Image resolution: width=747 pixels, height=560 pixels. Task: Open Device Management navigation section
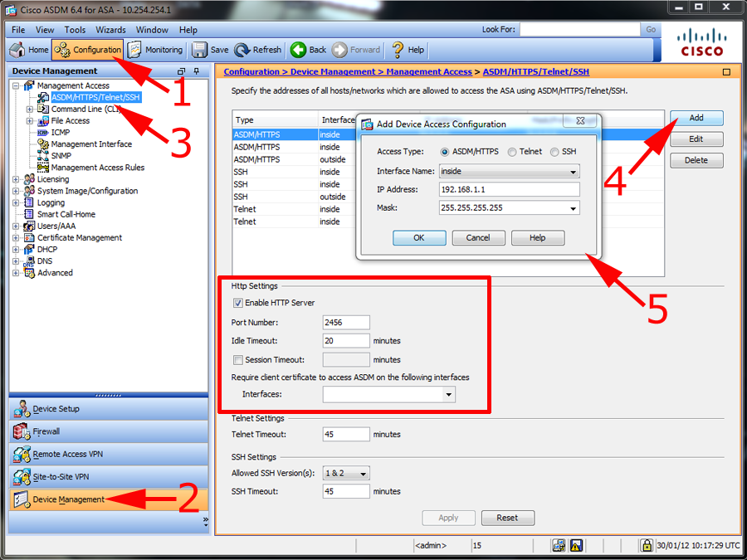(x=109, y=499)
